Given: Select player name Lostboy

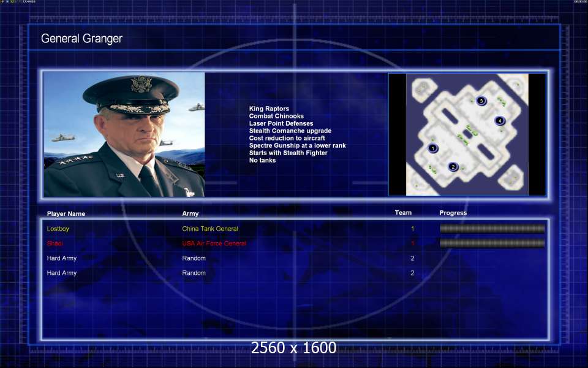Looking at the screenshot, I should (58, 229).
